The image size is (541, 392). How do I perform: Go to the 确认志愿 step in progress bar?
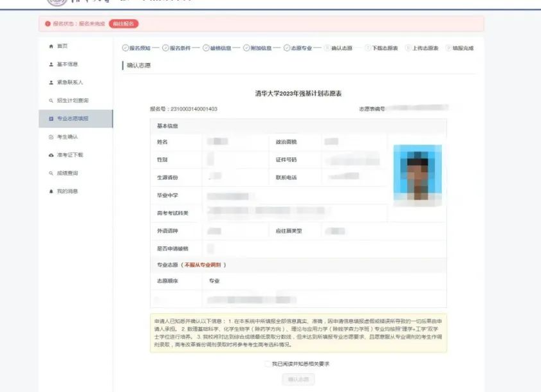click(338, 48)
